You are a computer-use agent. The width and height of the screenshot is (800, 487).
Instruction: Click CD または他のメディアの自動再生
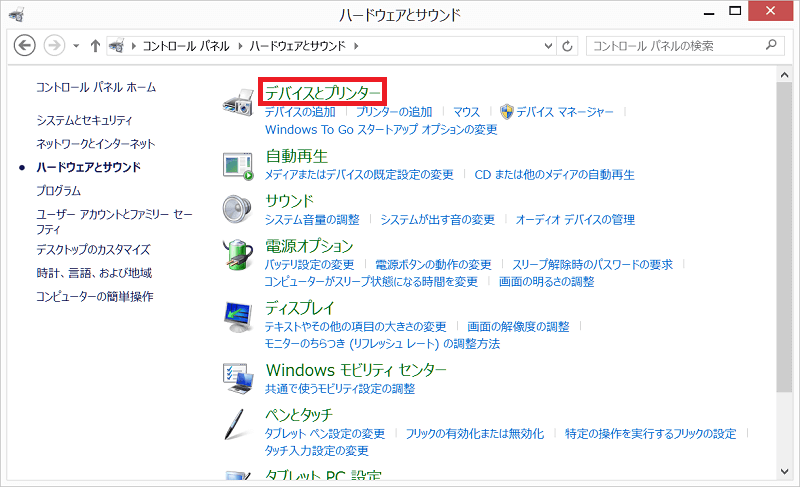click(555, 175)
